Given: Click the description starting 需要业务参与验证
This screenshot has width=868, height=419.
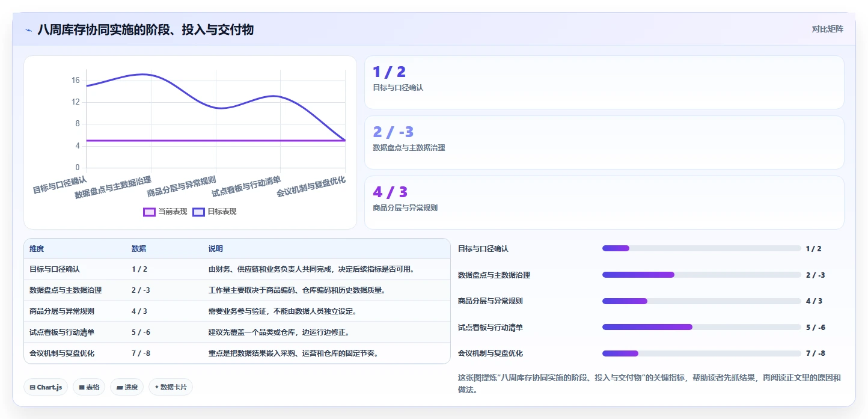Looking at the screenshot, I should (x=283, y=311).
